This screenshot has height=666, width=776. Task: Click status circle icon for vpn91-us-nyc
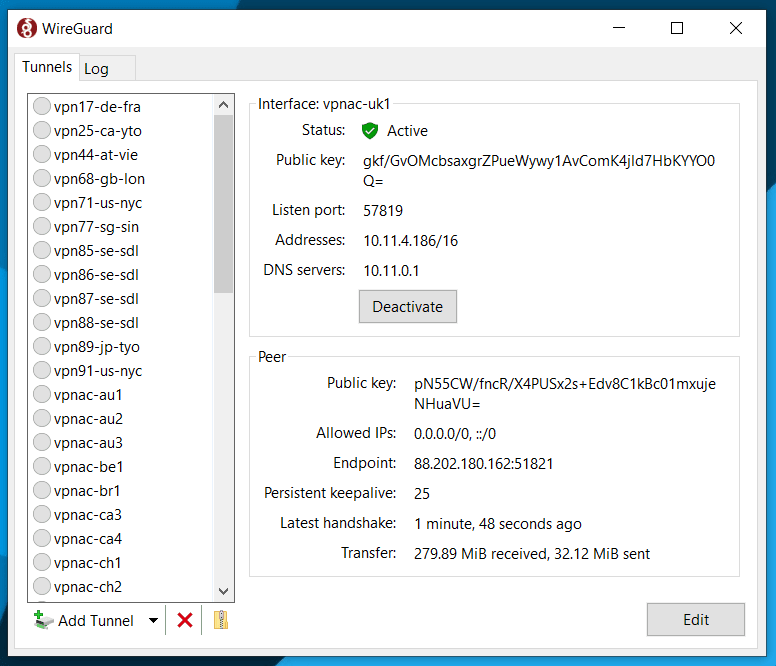(42, 370)
